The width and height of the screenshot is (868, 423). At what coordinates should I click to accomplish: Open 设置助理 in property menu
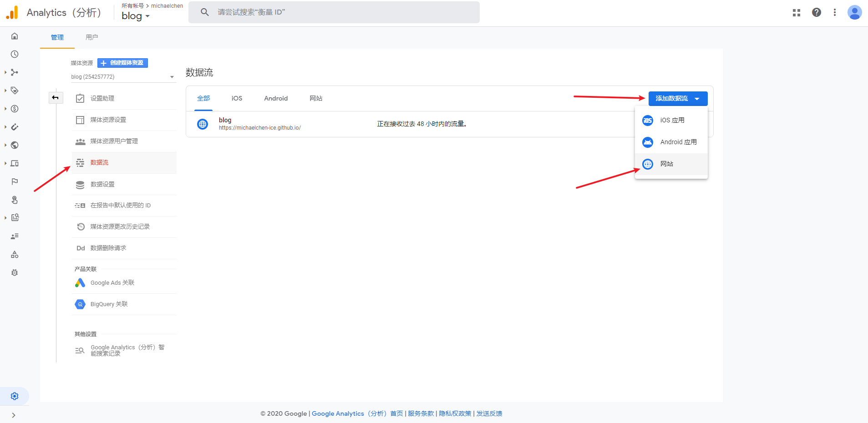[x=124, y=98]
